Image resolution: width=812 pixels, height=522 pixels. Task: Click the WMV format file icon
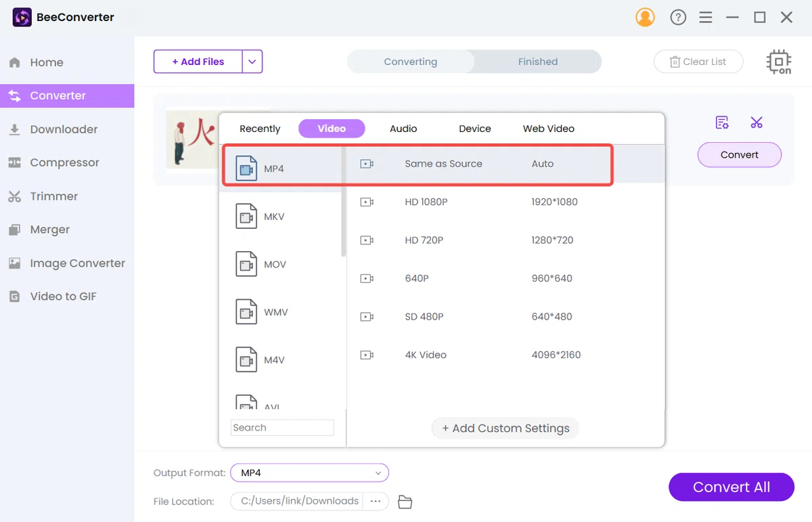click(246, 312)
